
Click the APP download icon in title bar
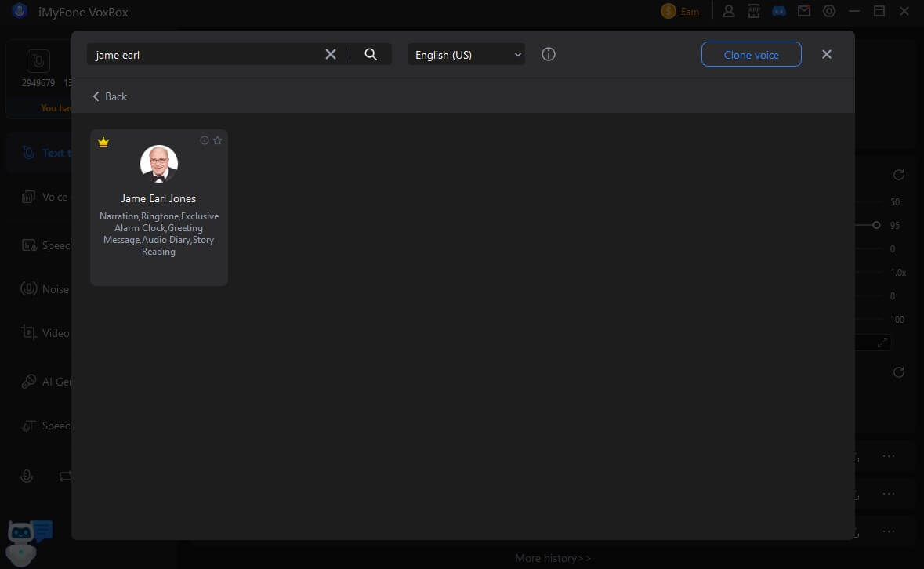[754, 11]
